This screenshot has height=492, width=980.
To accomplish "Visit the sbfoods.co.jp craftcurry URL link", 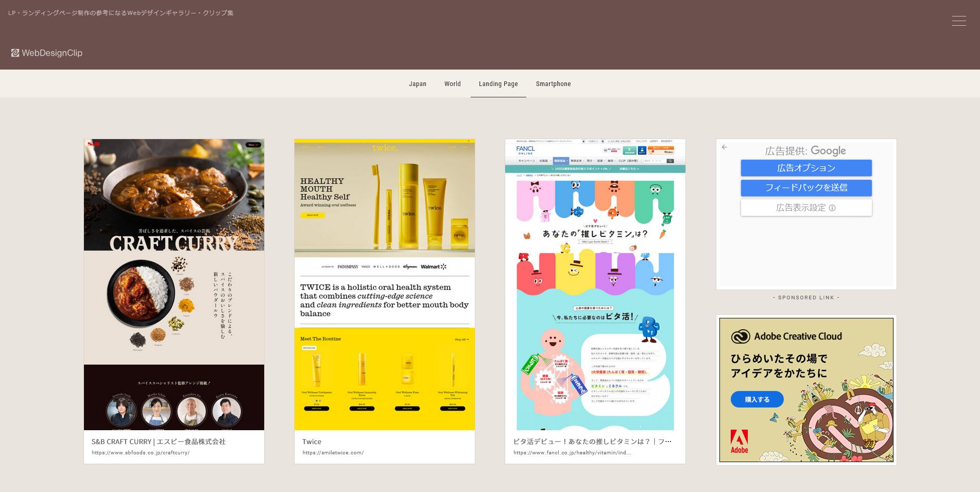I will (141, 453).
